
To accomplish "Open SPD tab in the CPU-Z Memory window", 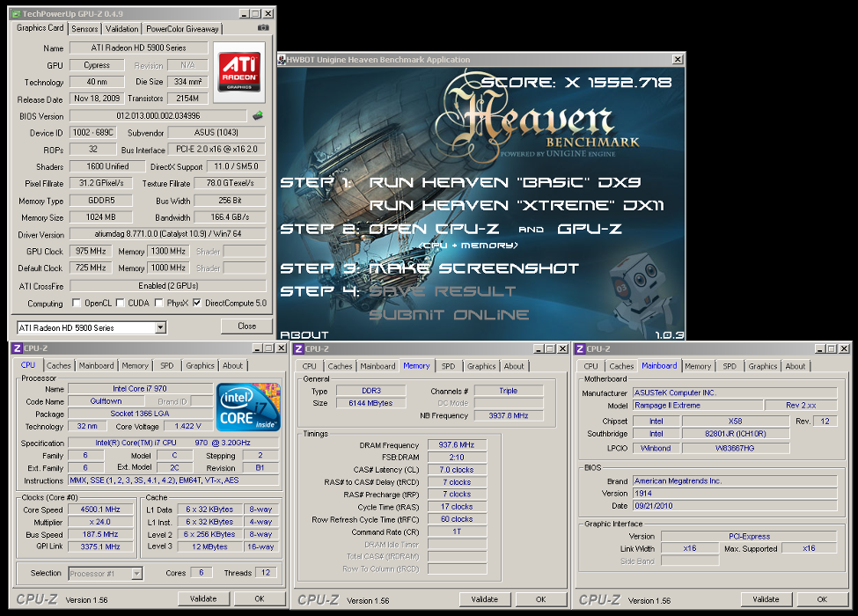I will 448,367.
